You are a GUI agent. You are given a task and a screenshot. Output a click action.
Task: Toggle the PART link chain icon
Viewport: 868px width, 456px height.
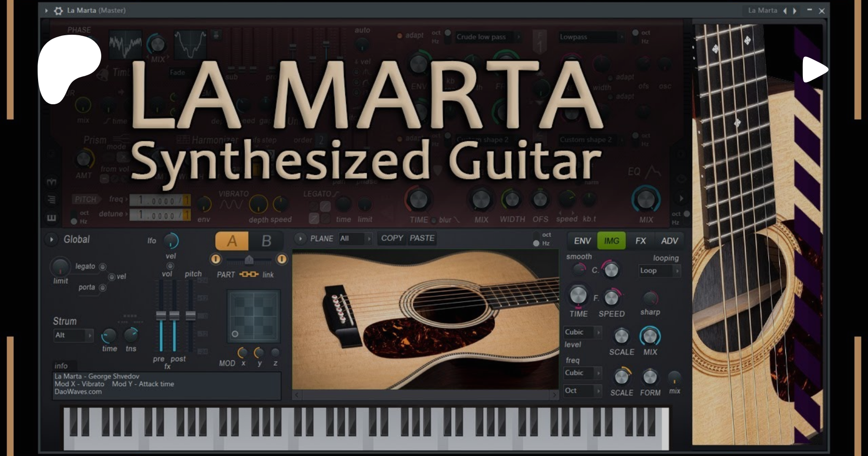pyautogui.click(x=249, y=274)
